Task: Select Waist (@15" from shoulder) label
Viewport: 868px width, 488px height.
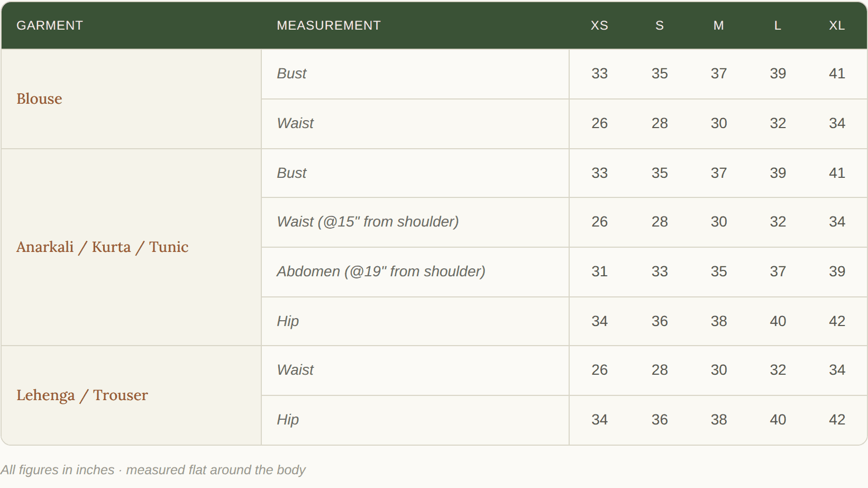Action: [368, 222]
